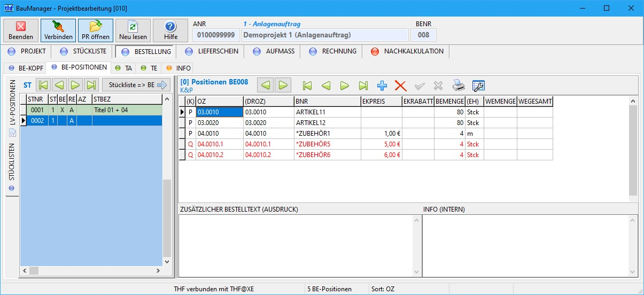
Task: Click the printer icon
Action: click(x=459, y=86)
